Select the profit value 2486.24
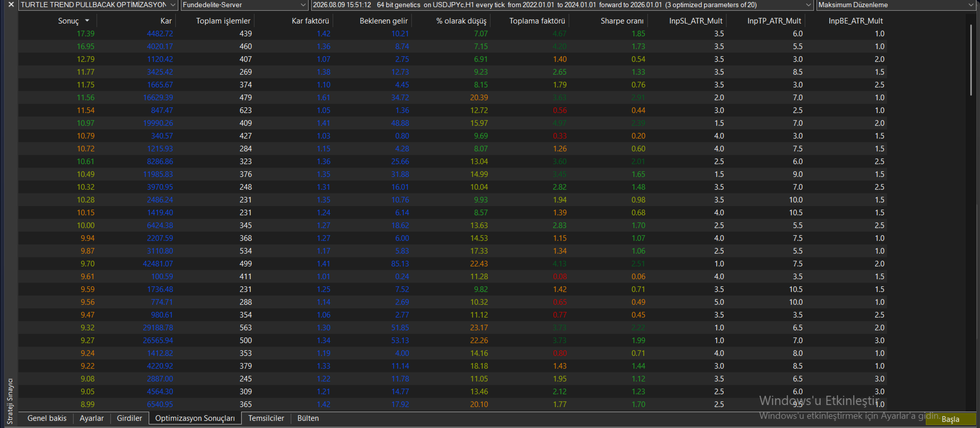The image size is (980, 428). click(160, 200)
